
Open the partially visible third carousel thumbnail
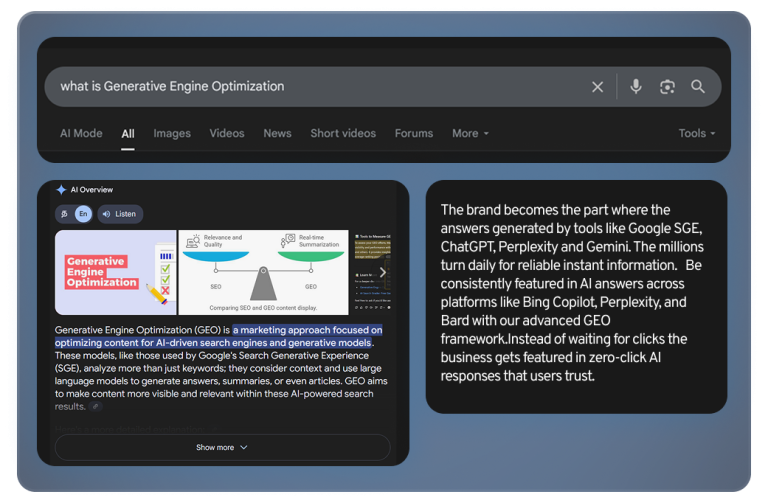(371, 272)
